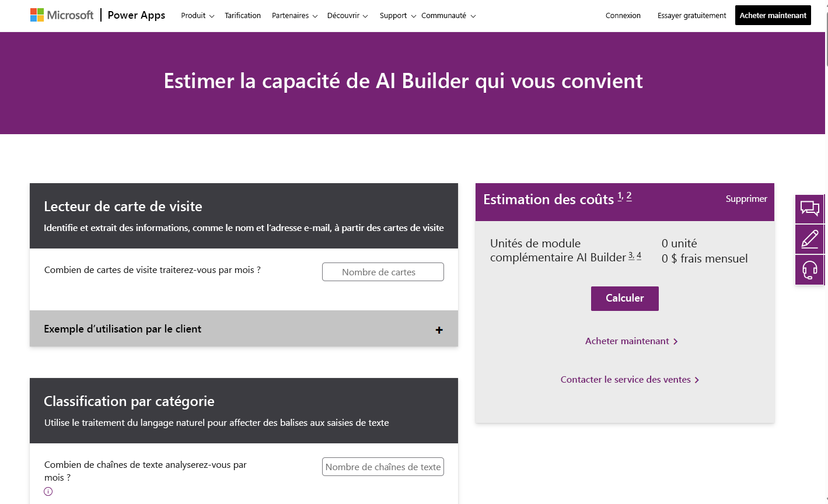
Task: Click the Classification par catégorie heading
Action: coord(129,401)
